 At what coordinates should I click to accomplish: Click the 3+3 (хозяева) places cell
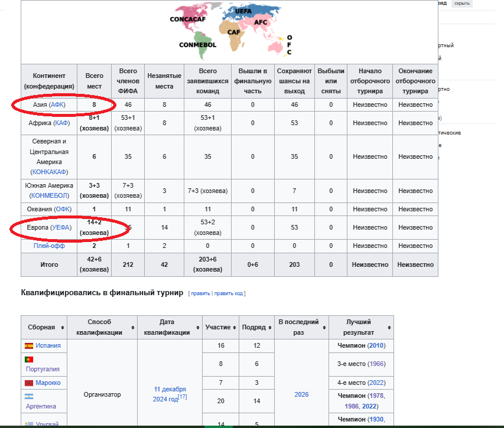(94, 191)
